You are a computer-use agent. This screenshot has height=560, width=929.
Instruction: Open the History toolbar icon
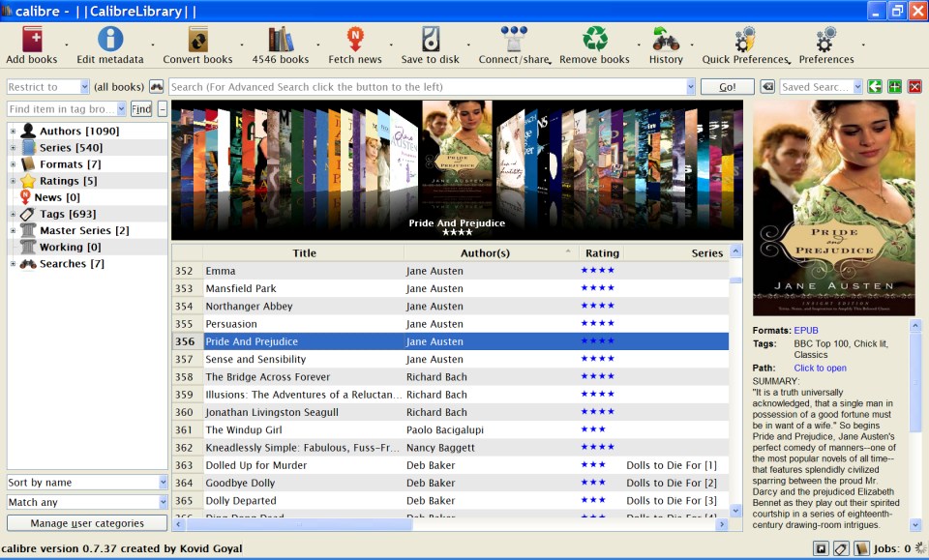(666, 40)
